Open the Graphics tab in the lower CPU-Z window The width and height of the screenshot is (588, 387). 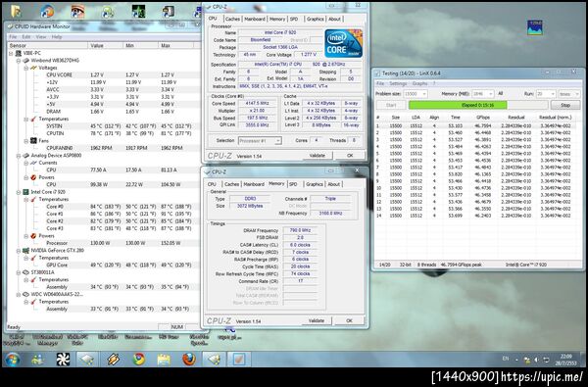(315, 184)
